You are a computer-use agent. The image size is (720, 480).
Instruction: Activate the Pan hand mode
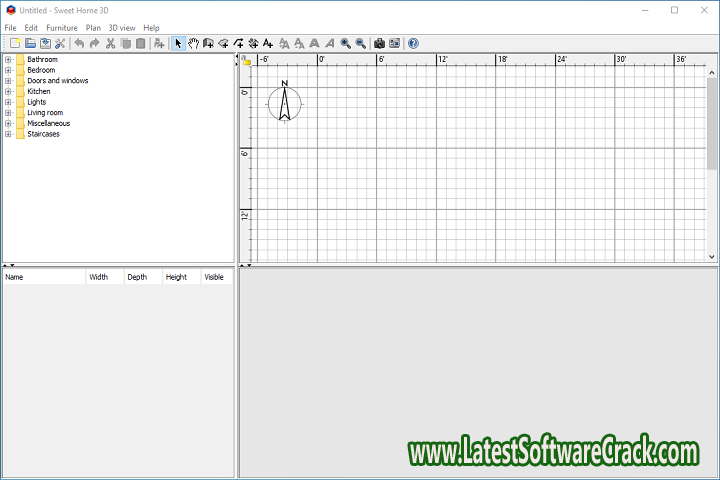click(x=193, y=43)
